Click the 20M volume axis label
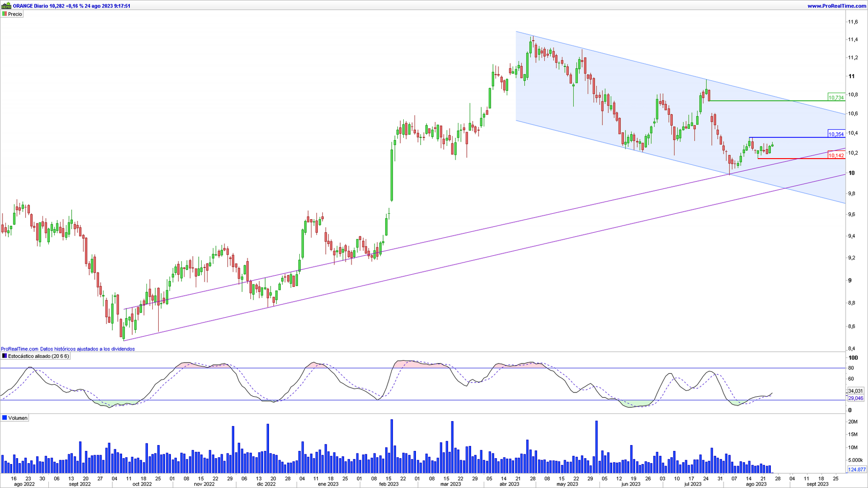This screenshot has width=868, height=488. 853,422
